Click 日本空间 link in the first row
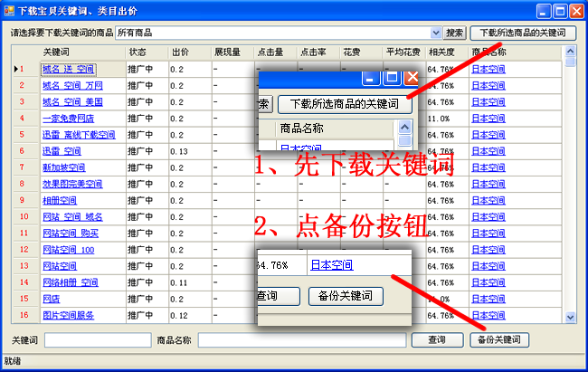The image size is (588, 372). tap(488, 69)
